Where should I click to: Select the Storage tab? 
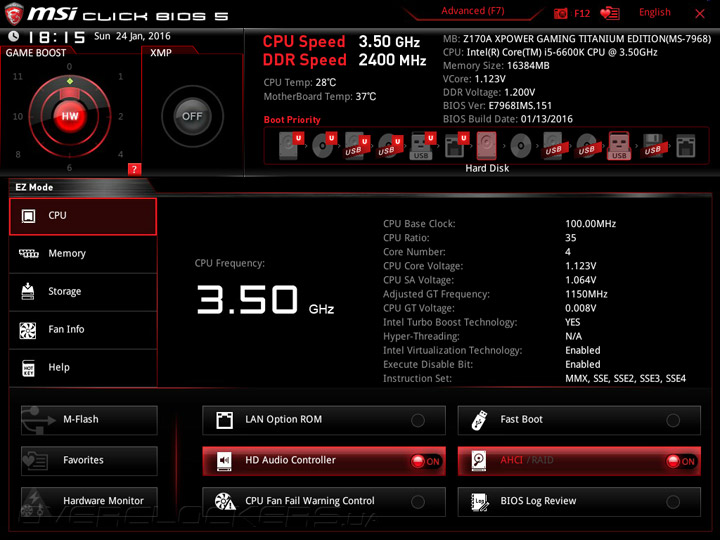click(83, 292)
